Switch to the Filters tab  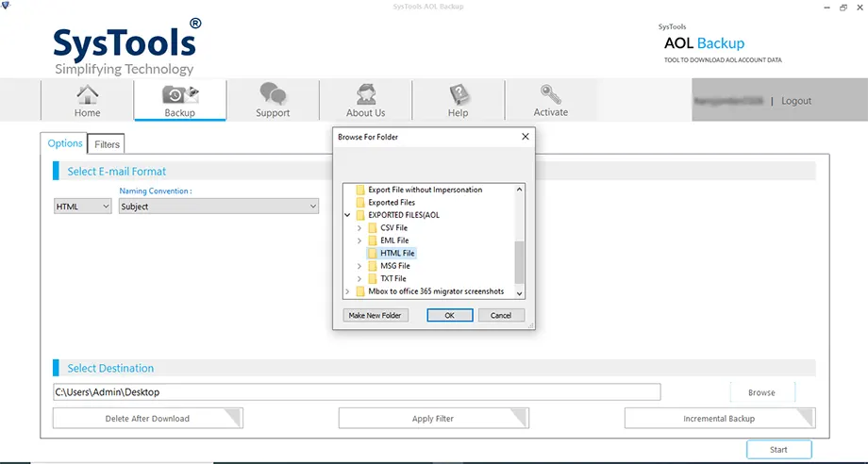(107, 144)
